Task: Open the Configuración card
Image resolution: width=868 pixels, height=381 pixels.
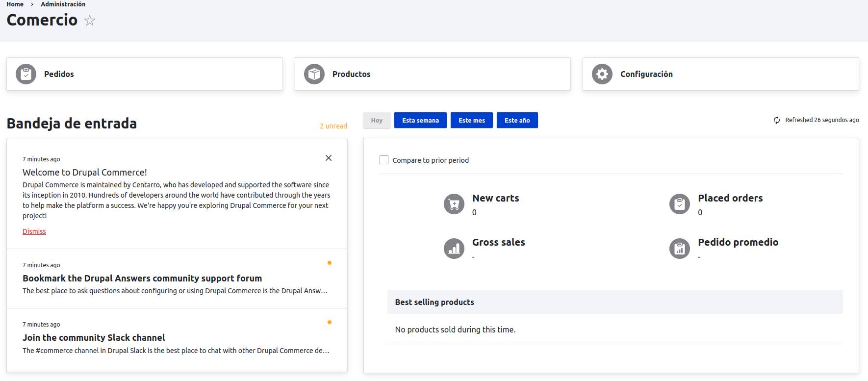Action: coord(721,74)
